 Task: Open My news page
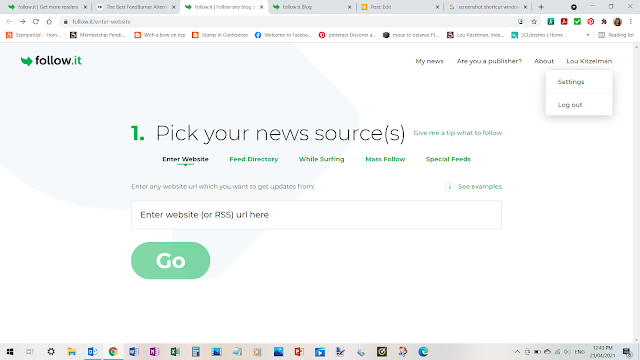pyautogui.click(x=429, y=61)
